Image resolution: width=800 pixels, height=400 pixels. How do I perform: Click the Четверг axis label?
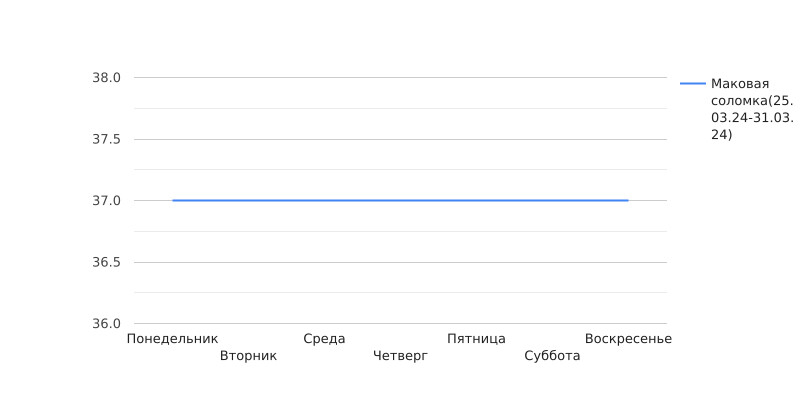[x=401, y=356]
